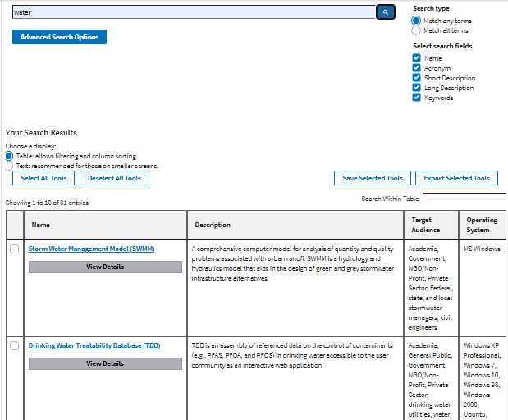
Task: Uncheck the Acronym search field
Action: (416, 68)
